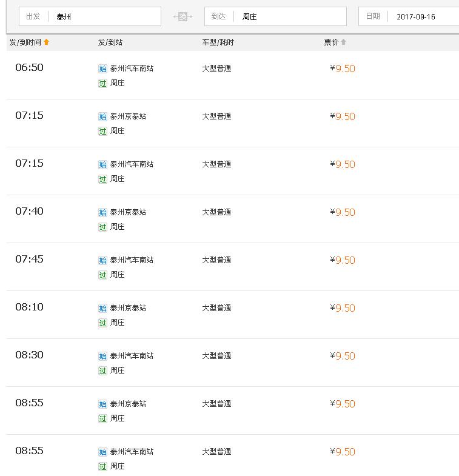Image resolution: width=459 pixels, height=476 pixels.
Task: Click the gray sort arrow beside 票价
Action: click(x=343, y=42)
